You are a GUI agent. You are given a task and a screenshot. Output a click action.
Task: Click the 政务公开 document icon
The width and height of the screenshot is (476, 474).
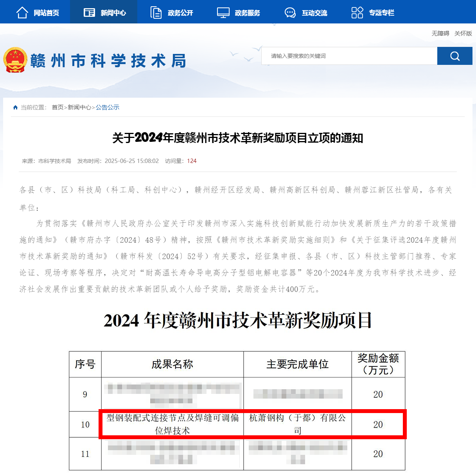pyautogui.click(x=156, y=13)
